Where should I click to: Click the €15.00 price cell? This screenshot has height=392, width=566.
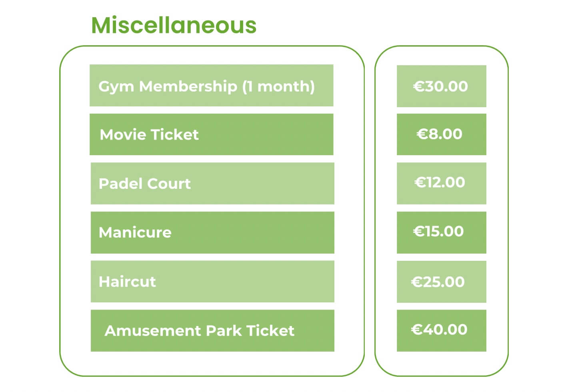click(x=441, y=232)
